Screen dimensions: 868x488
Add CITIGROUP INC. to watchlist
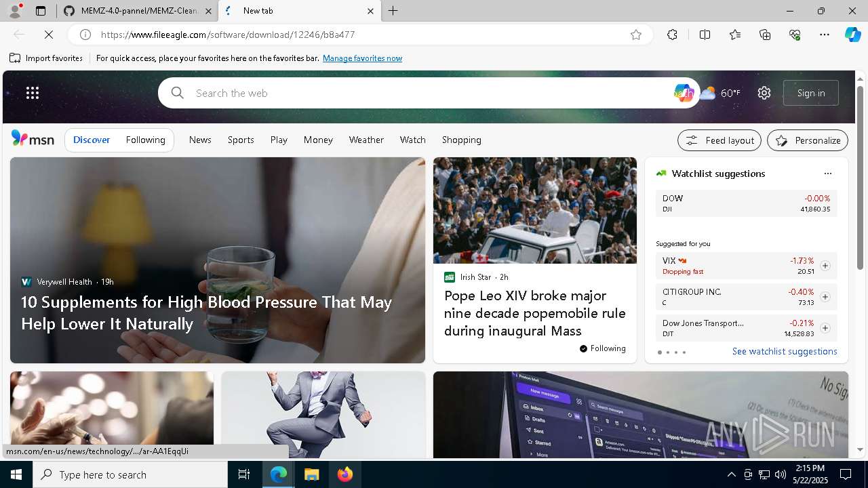[825, 297]
